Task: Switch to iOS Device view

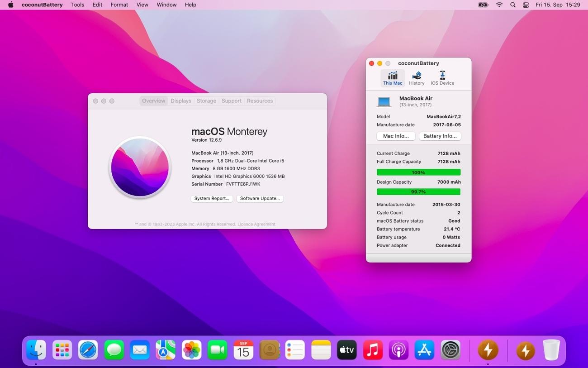Action: (x=442, y=78)
